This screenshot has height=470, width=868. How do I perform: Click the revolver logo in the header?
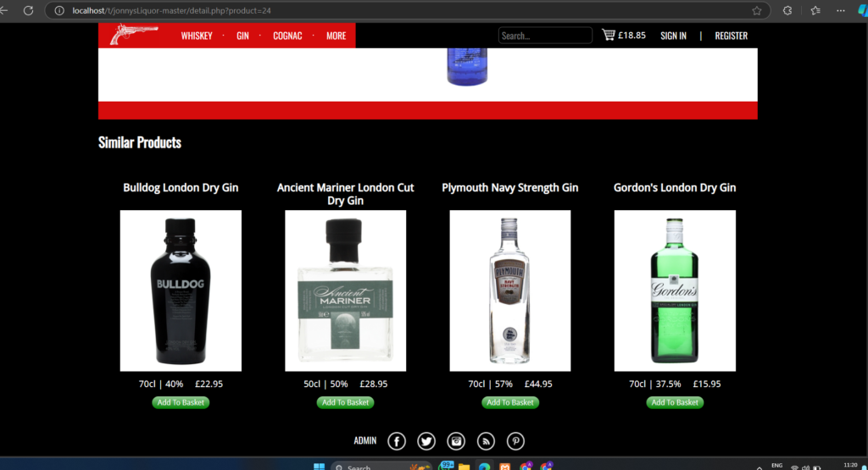tap(133, 34)
